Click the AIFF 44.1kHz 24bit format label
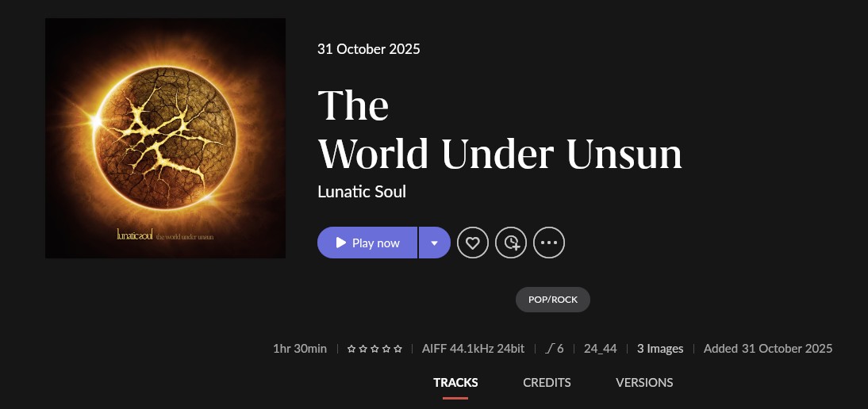868x409 pixels. pyautogui.click(x=474, y=349)
